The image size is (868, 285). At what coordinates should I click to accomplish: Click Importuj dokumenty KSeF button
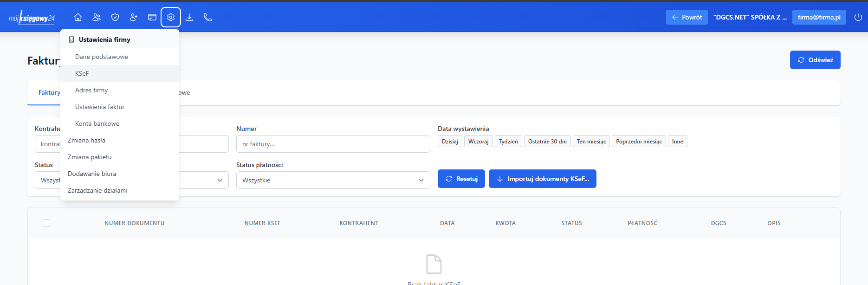[x=542, y=179]
